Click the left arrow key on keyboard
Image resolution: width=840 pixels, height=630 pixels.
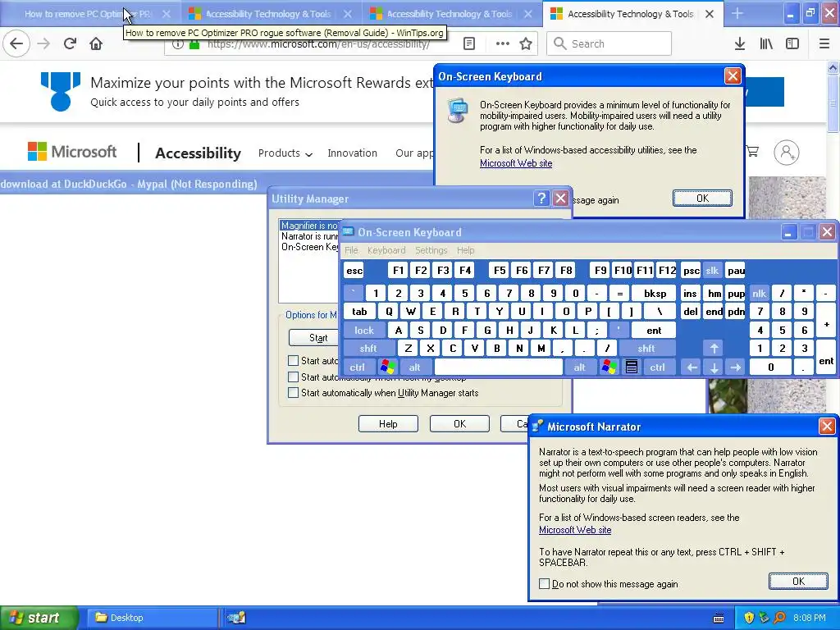pyautogui.click(x=692, y=367)
